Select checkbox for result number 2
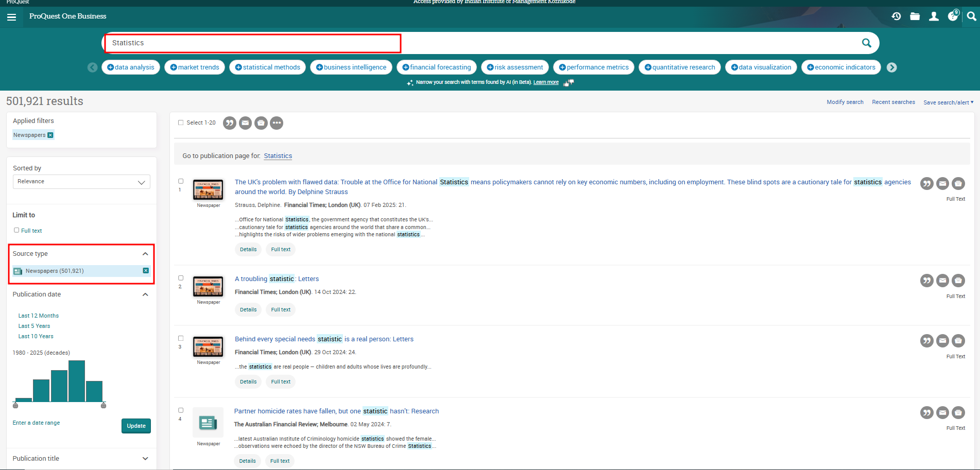980x470 pixels. pos(181,278)
